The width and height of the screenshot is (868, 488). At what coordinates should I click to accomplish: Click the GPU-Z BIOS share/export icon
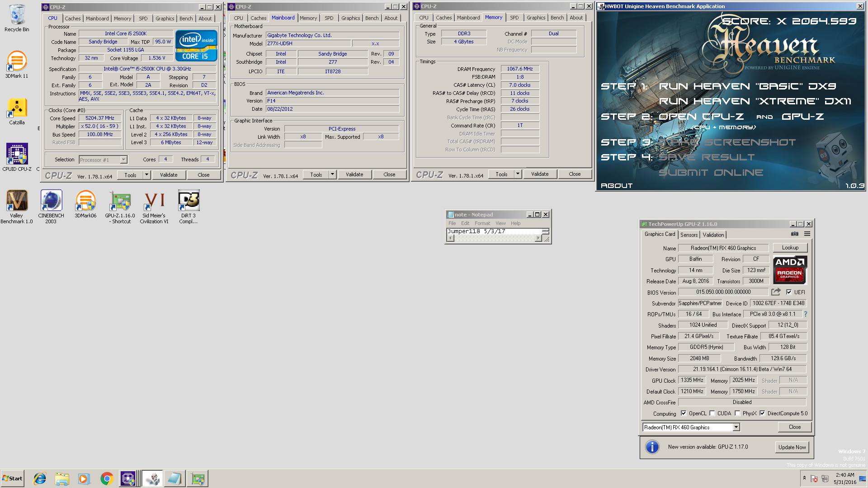pos(776,292)
